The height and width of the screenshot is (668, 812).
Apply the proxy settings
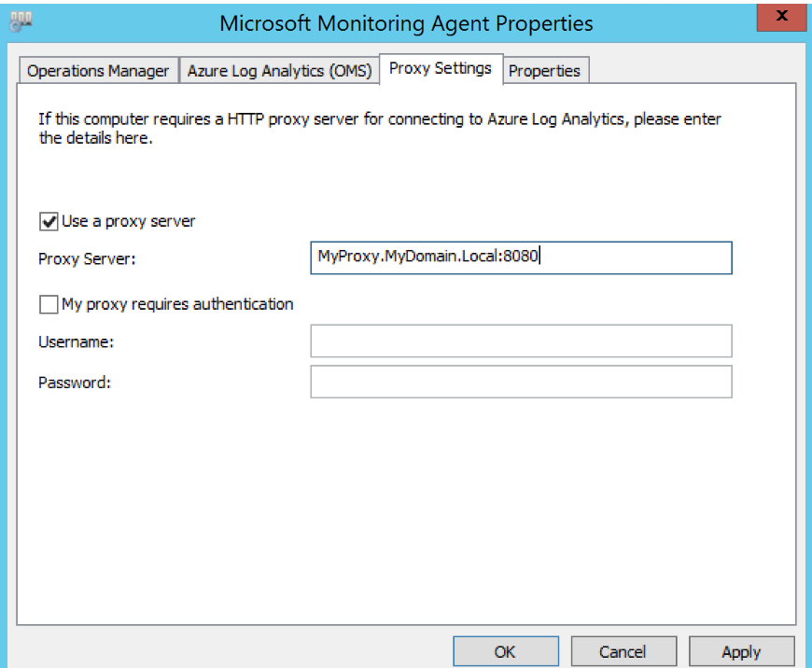tap(742, 651)
